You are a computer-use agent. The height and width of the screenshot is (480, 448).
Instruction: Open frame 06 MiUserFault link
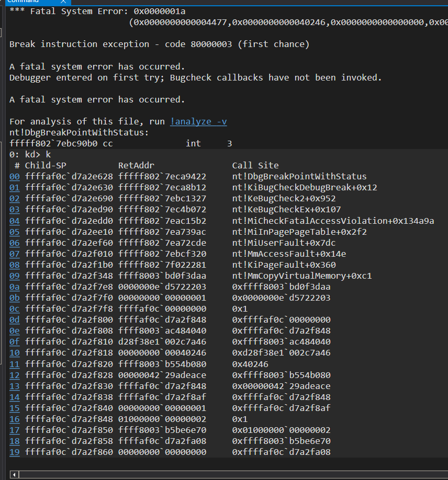click(14, 243)
